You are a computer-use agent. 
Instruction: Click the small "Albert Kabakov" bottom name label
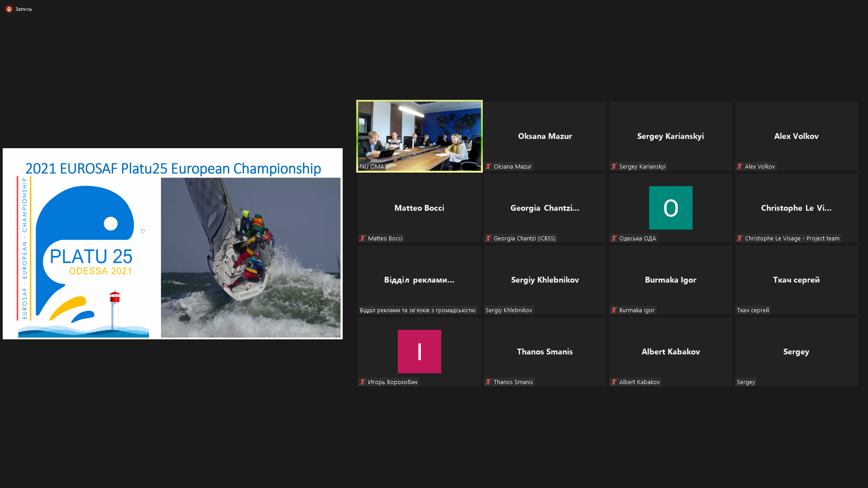click(x=639, y=382)
